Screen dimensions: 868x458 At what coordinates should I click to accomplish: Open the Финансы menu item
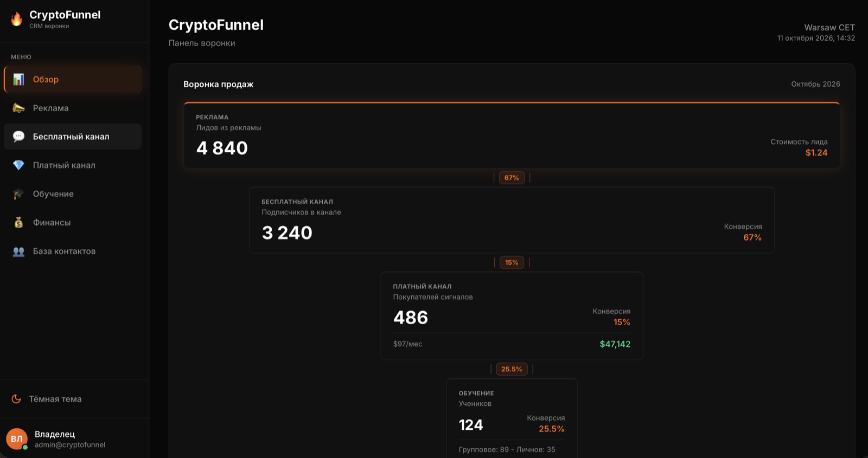click(x=73, y=223)
